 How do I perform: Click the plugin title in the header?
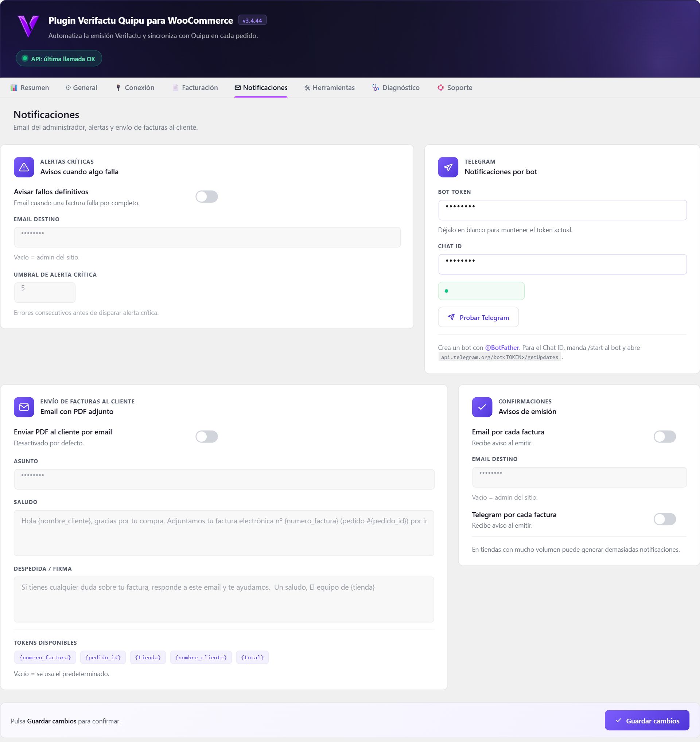[x=141, y=20]
